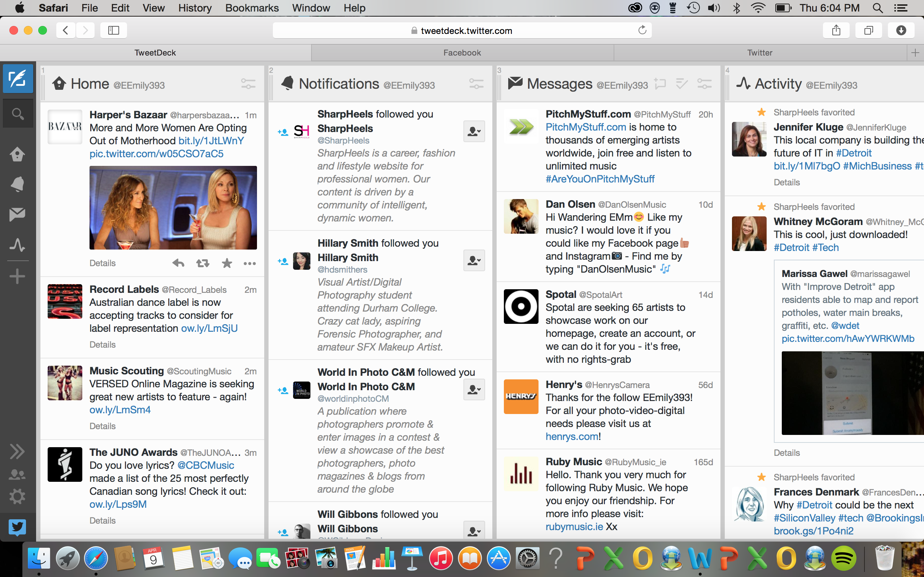Open more actions ellipsis on Harper's Bazaar tweet
Image resolution: width=924 pixels, height=577 pixels.
coord(250,263)
